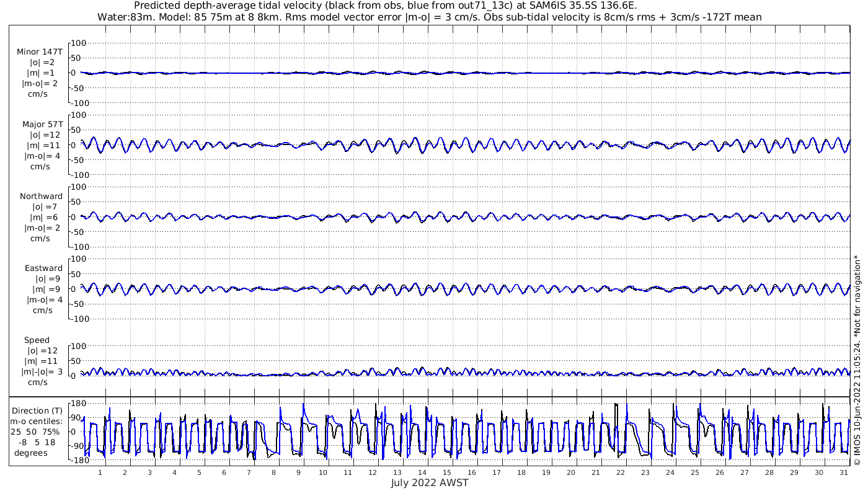Click the "Speed" panel label

coord(37,340)
